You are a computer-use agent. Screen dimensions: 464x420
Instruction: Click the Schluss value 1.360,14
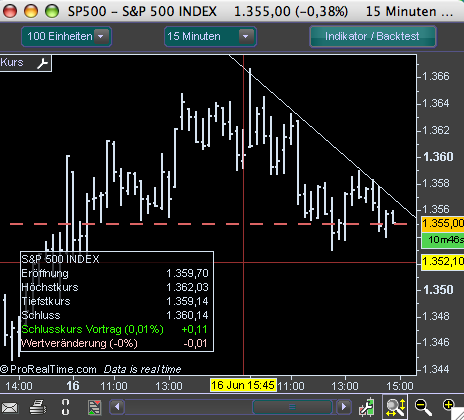pyautogui.click(x=187, y=315)
